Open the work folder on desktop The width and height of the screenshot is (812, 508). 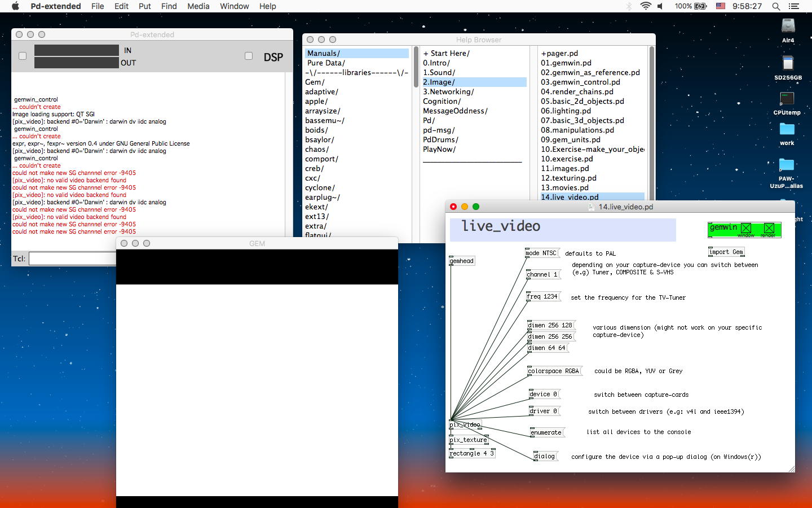pos(787,129)
